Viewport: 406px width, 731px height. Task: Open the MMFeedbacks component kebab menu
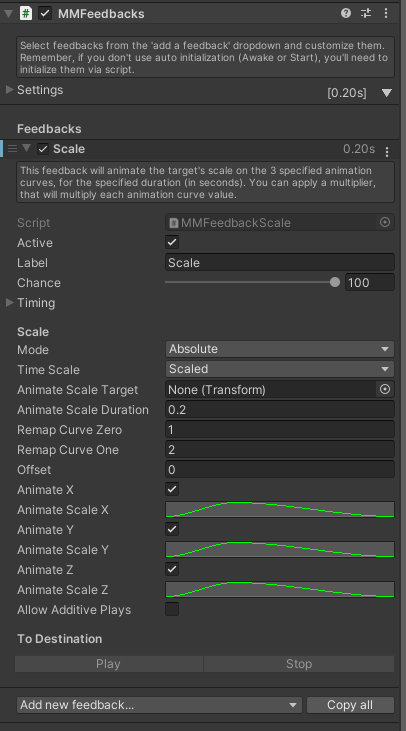pos(386,13)
